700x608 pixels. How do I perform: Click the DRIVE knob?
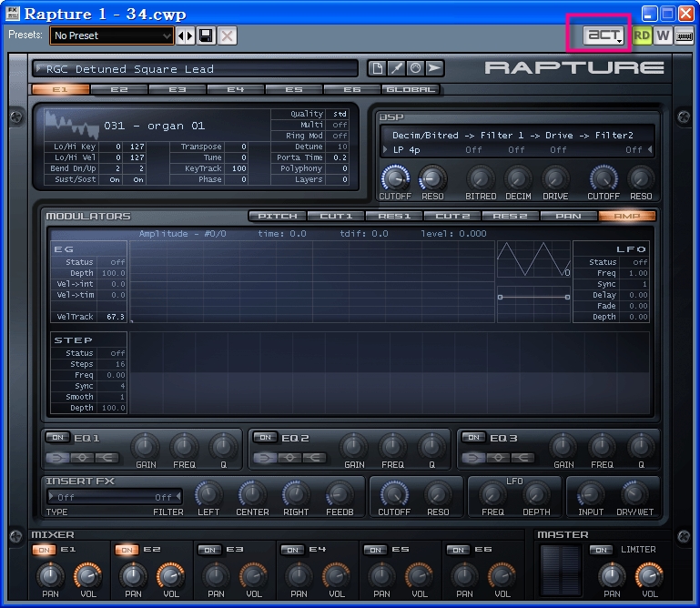(555, 178)
